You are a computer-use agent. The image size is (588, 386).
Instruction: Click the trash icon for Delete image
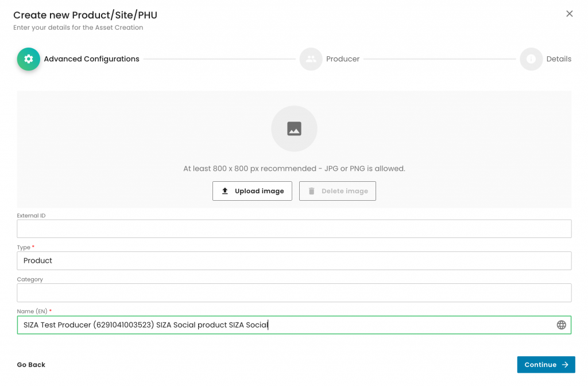coord(312,191)
